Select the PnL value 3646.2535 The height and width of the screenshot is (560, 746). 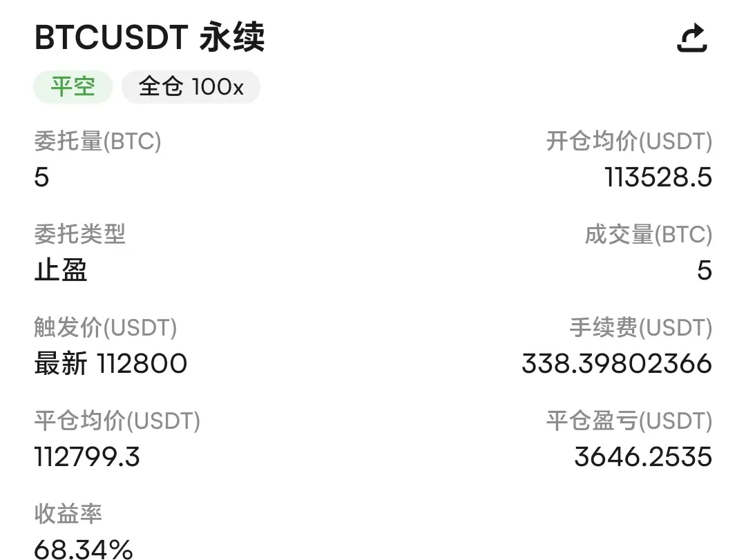coord(643,457)
